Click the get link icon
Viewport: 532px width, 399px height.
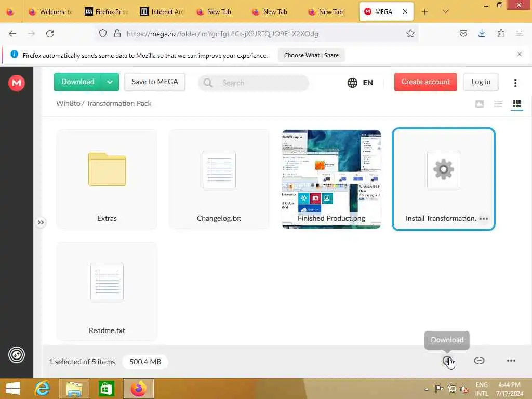(479, 361)
